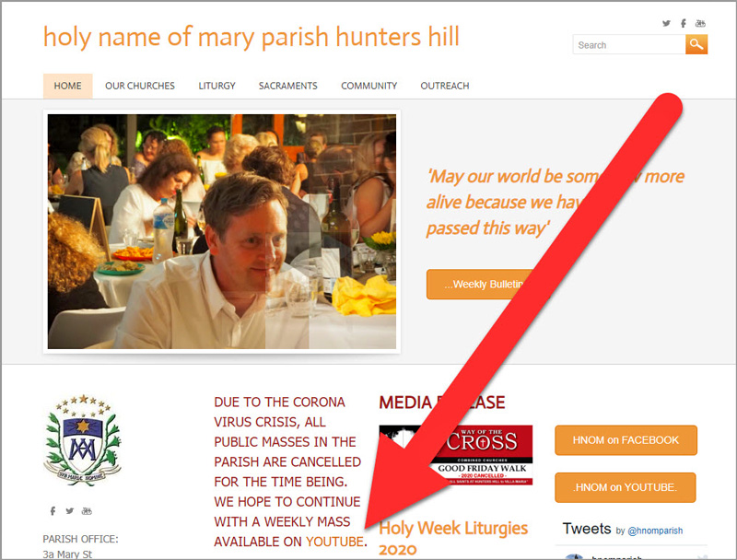Open the SACRAMENTS menu
The image size is (737, 560).
(288, 86)
